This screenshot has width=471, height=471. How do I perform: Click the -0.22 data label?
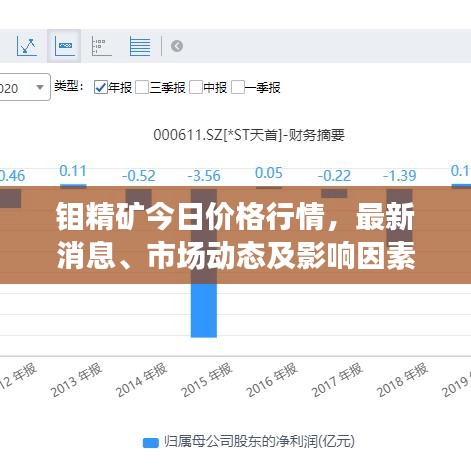(334, 176)
